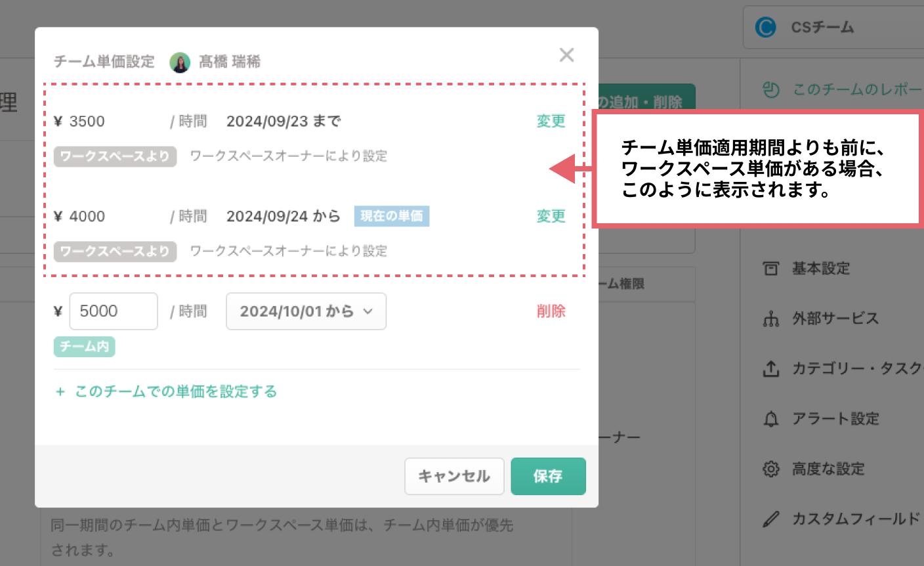Click the custom field pencil icon
This screenshot has height=566, width=924.
(771, 519)
